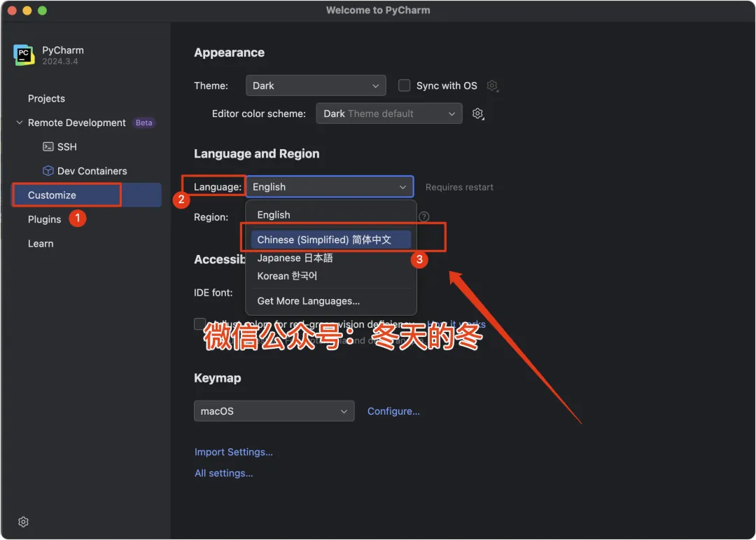Choose Get More Languages... entry

tap(330, 301)
